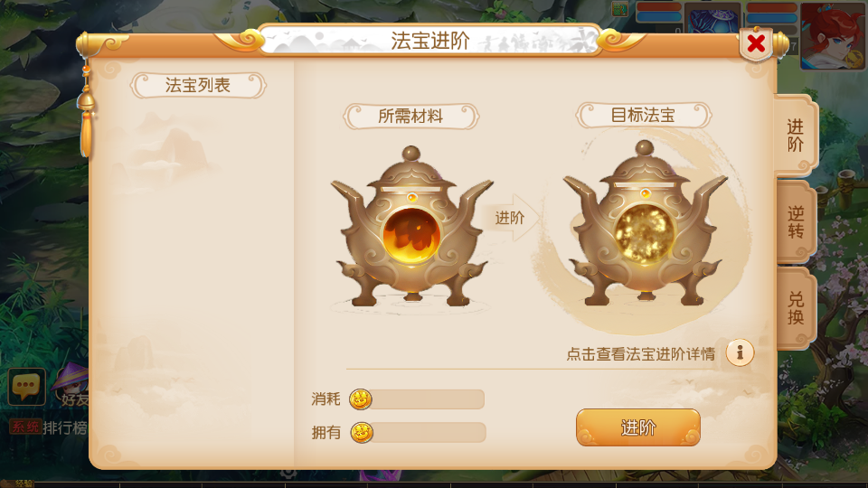Close the 法宝进阶 dialog with red X
The image size is (868, 488).
(x=756, y=43)
